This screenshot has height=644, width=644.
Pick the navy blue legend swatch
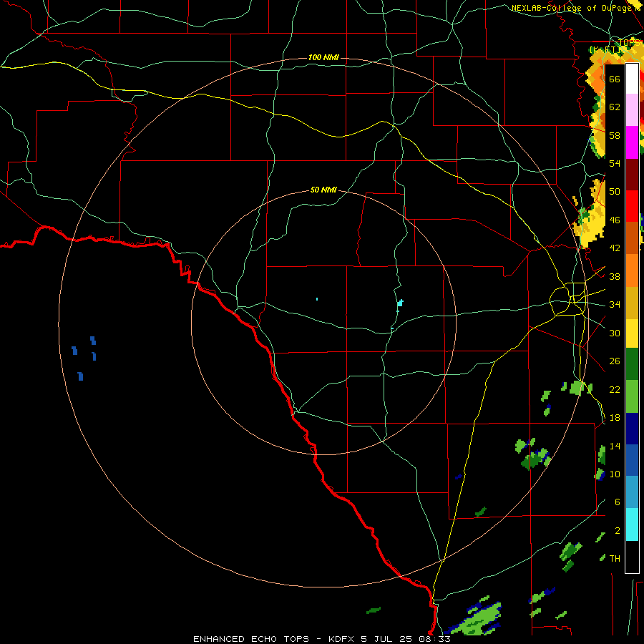coord(632,429)
